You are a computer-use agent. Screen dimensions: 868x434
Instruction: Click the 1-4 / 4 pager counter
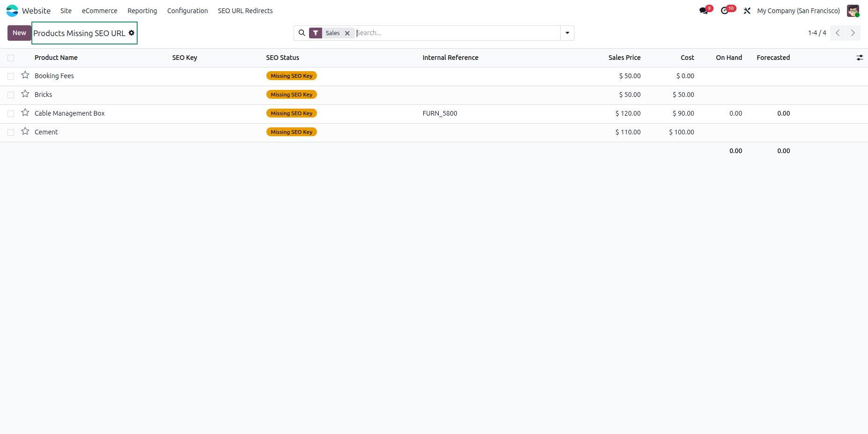(817, 33)
